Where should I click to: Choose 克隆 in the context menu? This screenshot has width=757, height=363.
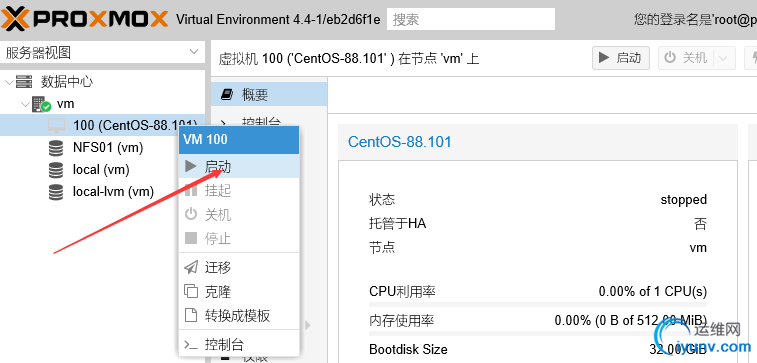click(239, 292)
